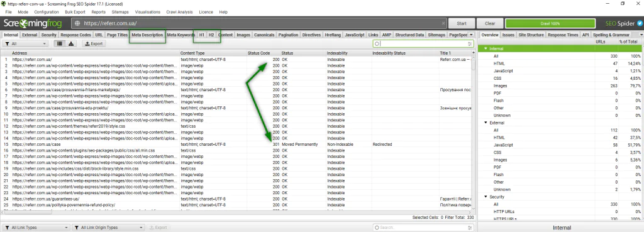Screen dimensions: 644x232
Task: Switch to tree view icon
Action: coord(70,43)
